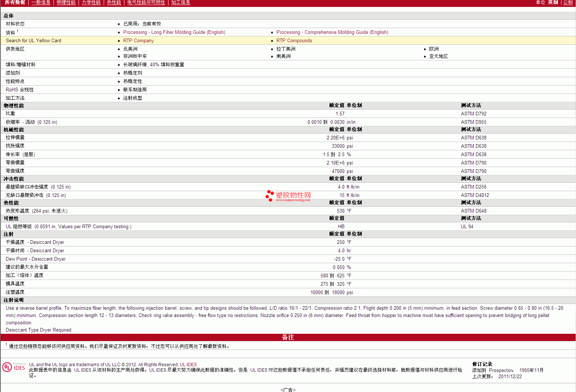
Task: Click the Search for UL Yellow Card label
Action: [x=33, y=41]
